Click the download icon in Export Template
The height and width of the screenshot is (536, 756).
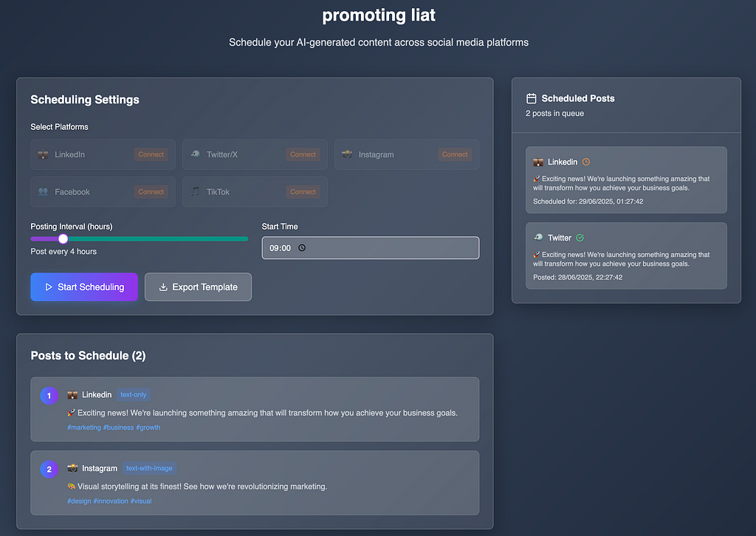coord(163,287)
